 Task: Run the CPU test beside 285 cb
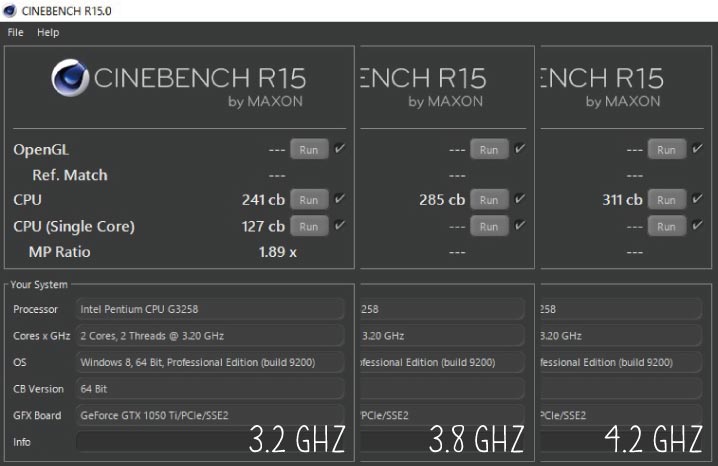pos(489,200)
